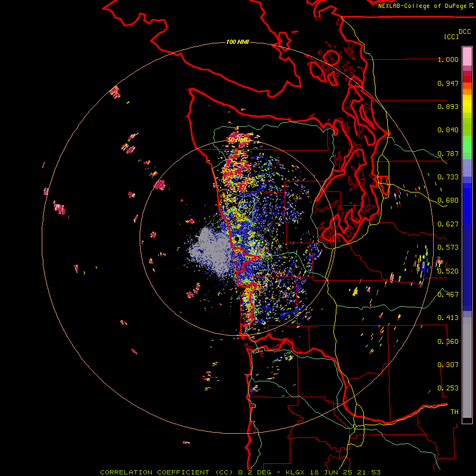The height and width of the screenshot is (476, 476).
Task: Select the 0.360 scale value
Action: click(x=448, y=342)
